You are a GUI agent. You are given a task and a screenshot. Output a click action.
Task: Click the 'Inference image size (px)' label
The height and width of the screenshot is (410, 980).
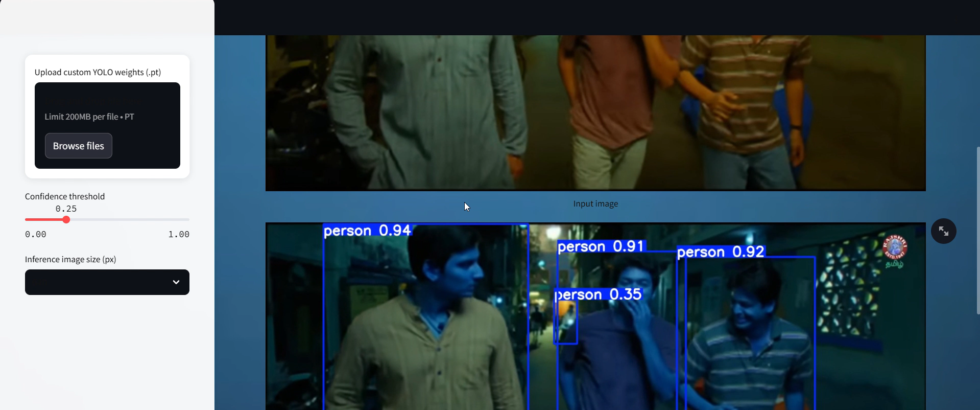[70, 259]
